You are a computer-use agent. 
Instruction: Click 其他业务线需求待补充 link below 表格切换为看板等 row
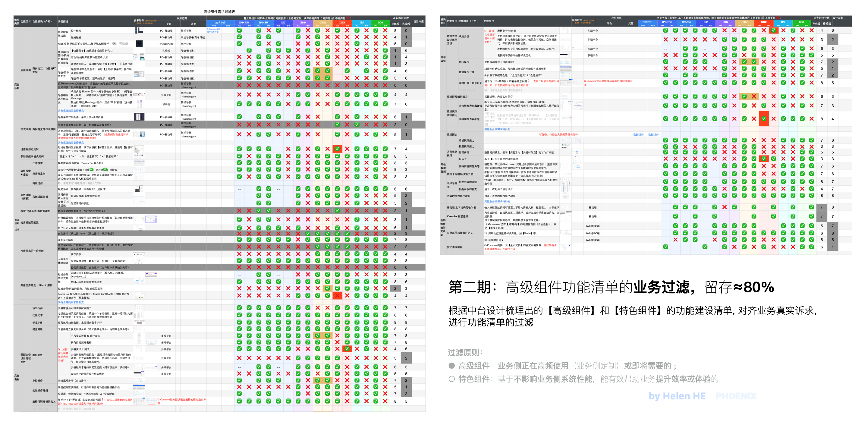point(497,129)
